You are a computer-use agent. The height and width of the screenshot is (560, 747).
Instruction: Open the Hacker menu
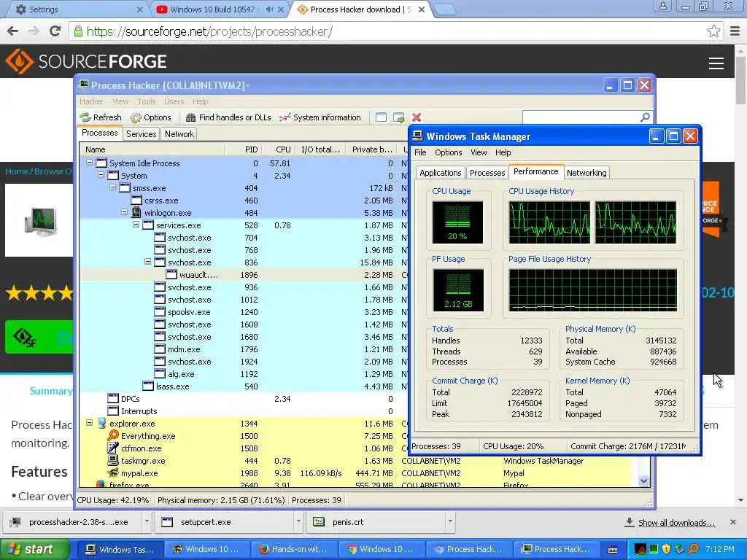(91, 101)
